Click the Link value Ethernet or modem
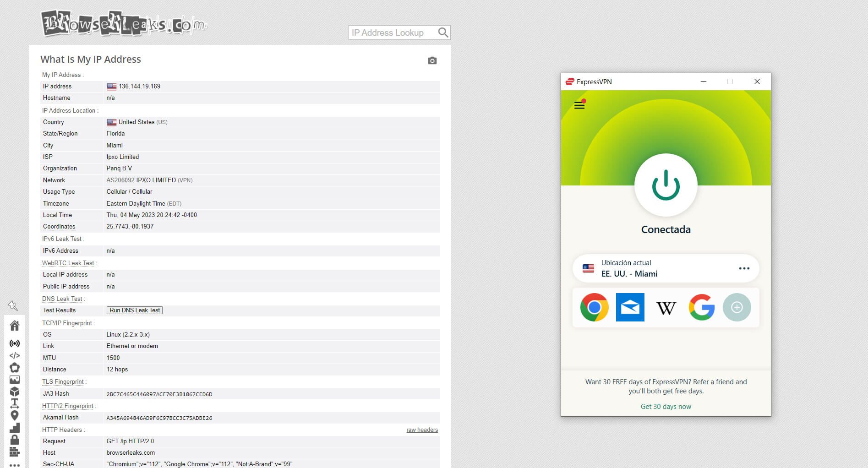The width and height of the screenshot is (868, 468). click(132, 346)
